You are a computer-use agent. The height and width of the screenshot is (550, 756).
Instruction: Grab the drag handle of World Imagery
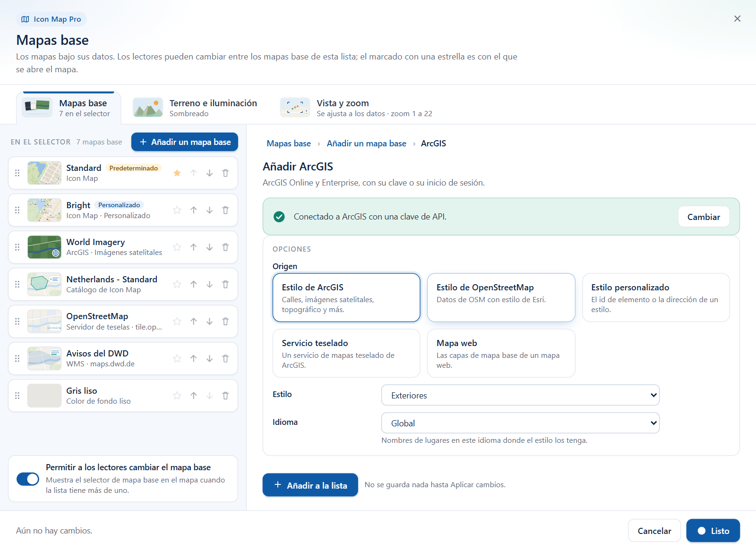tap(17, 247)
